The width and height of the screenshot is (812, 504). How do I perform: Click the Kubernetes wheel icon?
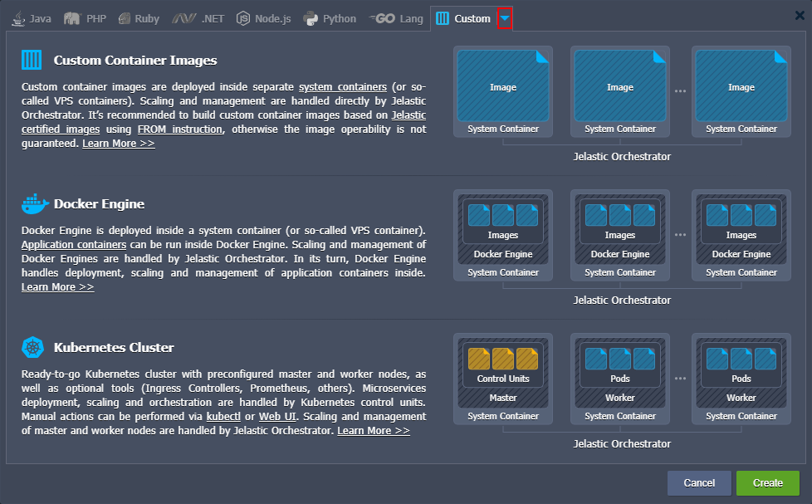click(32, 347)
